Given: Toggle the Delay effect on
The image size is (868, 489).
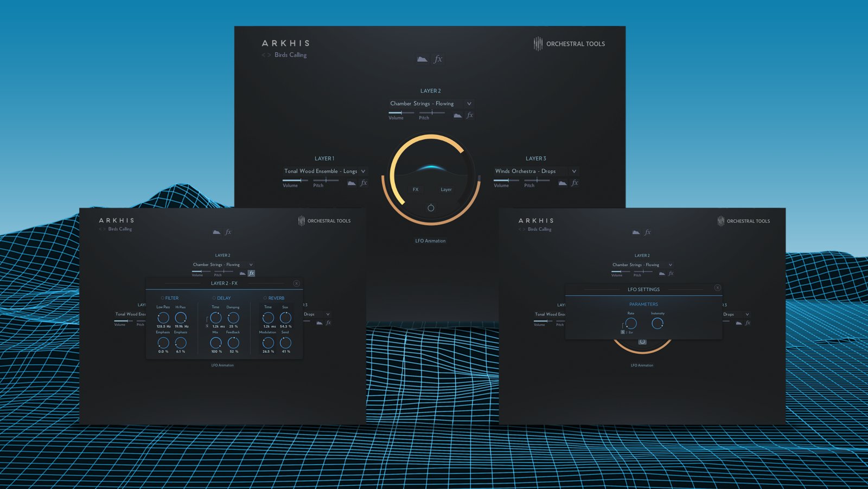Looking at the screenshot, I should pyautogui.click(x=214, y=298).
